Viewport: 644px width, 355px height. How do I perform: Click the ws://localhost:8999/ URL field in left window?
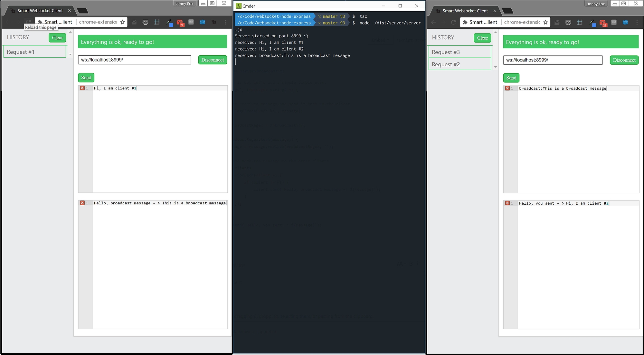coord(134,60)
